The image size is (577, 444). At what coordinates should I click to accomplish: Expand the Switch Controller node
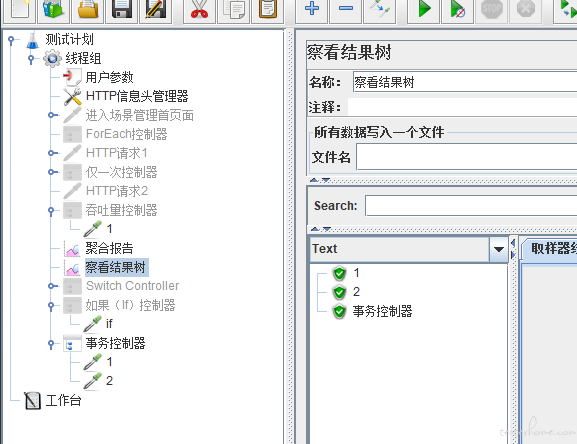coord(51,286)
